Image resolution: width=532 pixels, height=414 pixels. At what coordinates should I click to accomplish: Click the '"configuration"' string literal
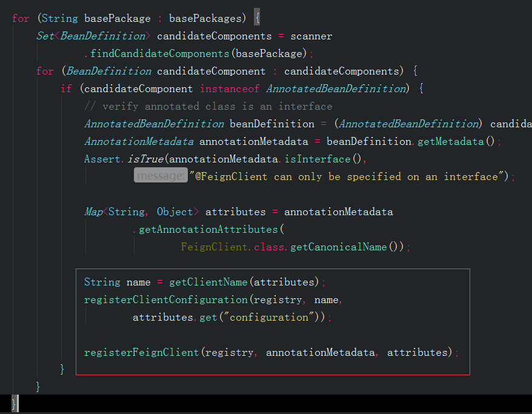tap(268, 317)
